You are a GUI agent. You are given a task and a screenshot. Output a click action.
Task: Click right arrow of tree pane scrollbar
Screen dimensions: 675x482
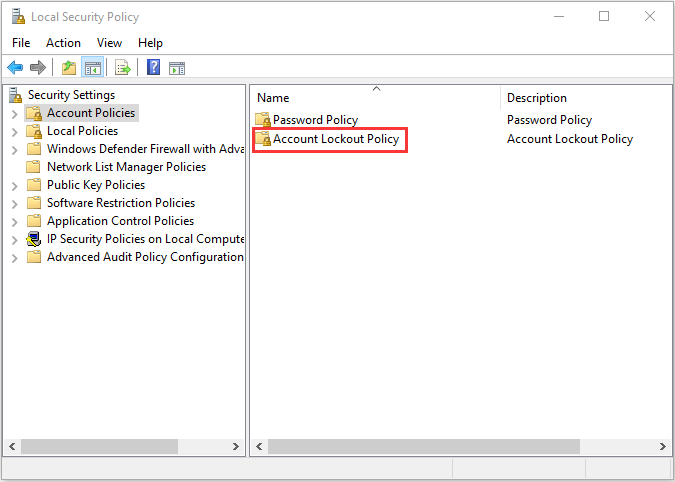point(235,446)
